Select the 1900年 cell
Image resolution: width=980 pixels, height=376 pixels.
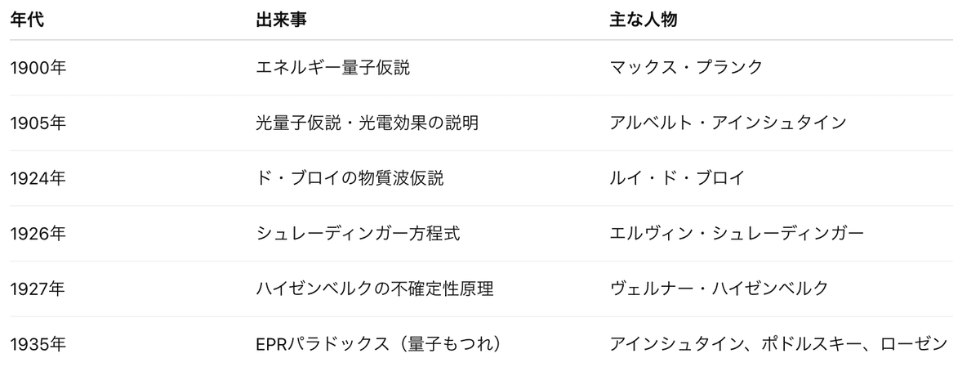38,68
